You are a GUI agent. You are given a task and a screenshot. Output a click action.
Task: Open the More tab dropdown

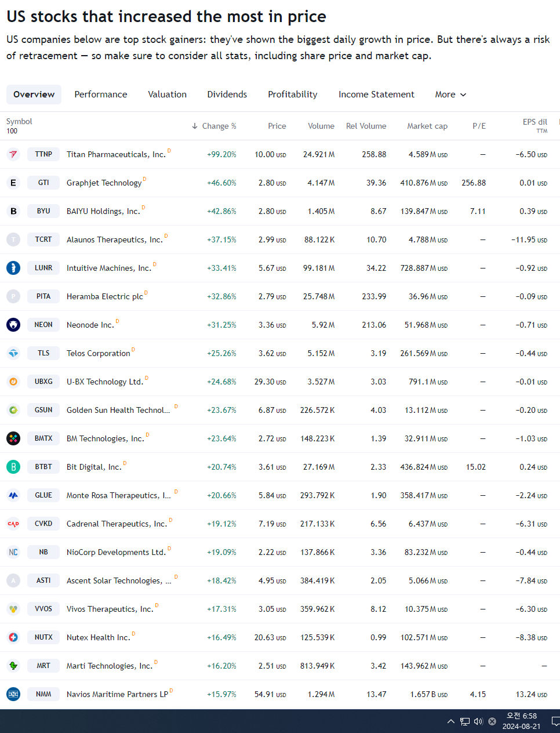pos(450,95)
